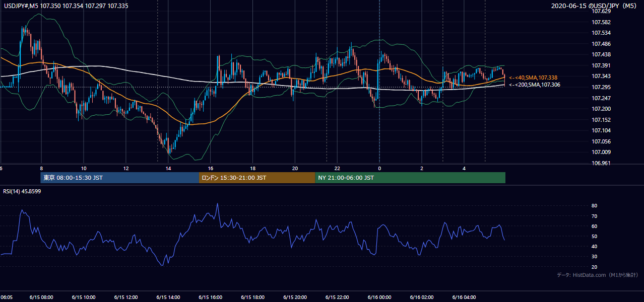Click the 6/15 20:00 bottom date label
This screenshot has height=302, width=644.
click(295, 297)
